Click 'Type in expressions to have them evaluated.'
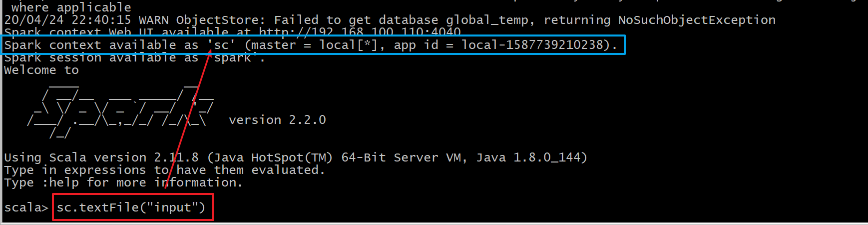This screenshot has height=225, width=868. pyautogui.click(x=165, y=170)
